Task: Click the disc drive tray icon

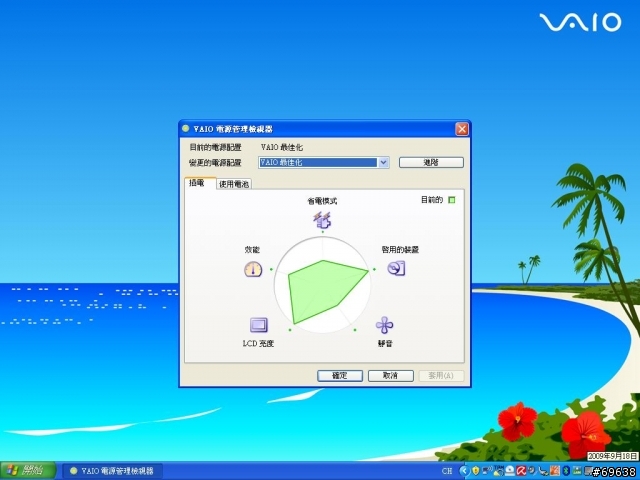Action: click(510, 471)
